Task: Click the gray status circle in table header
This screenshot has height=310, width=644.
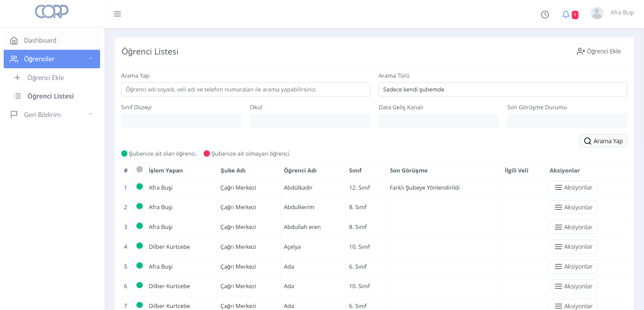Action: click(x=140, y=169)
